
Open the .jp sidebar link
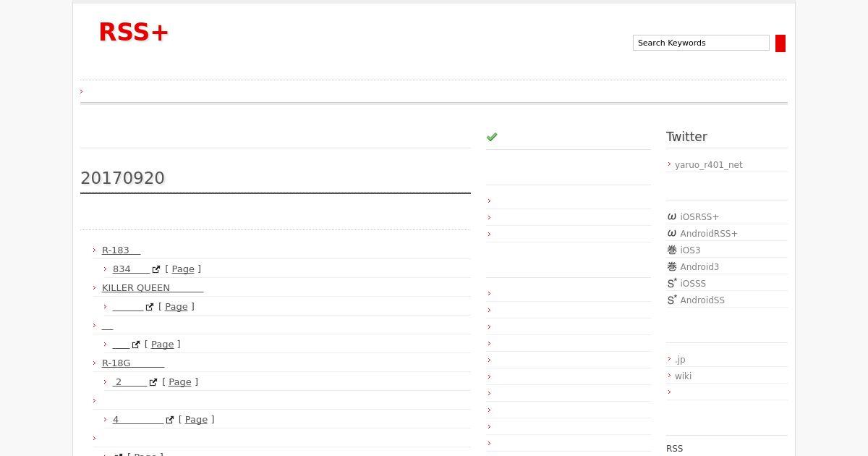pyautogui.click(x=680, y=359)
